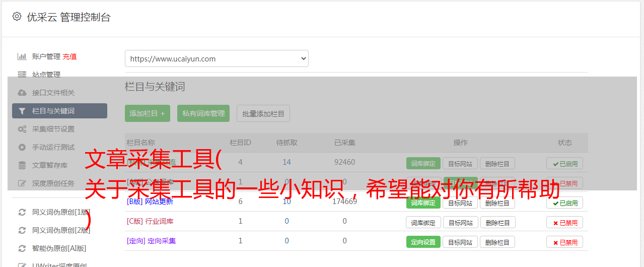Click 目标网站 in the row with 92460
The image size is (644, 267).
pos(460,163)
